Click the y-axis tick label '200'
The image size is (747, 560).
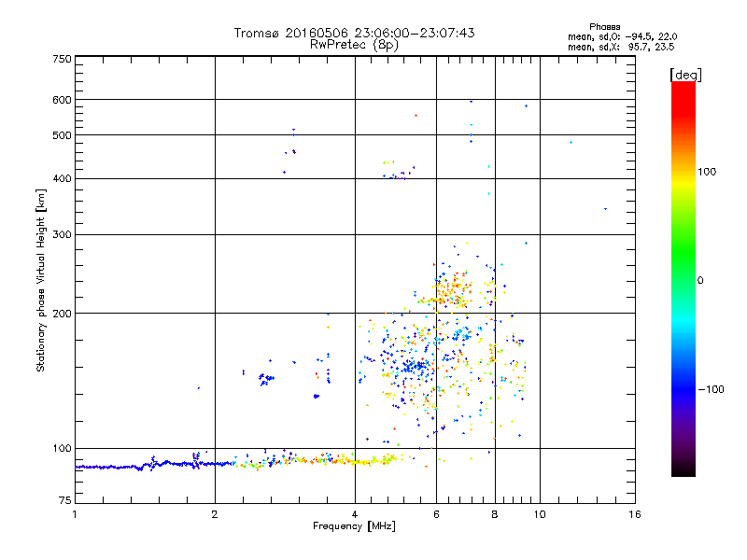coord(62,314)
